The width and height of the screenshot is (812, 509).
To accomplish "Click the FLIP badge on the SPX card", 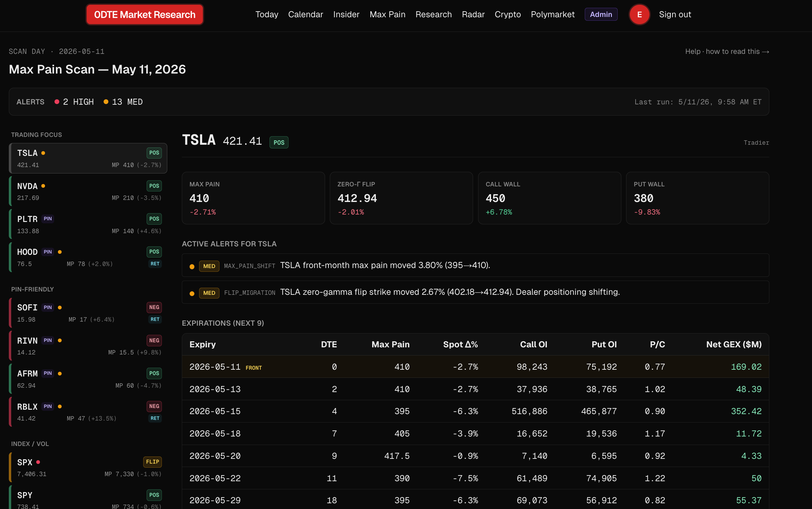I will click(x=152, y=462).
